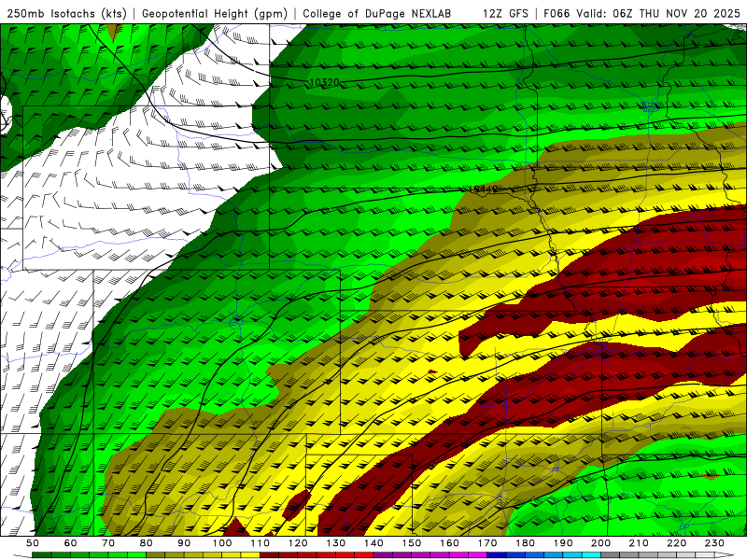Select the maroon swatch just right of 110

270,555
